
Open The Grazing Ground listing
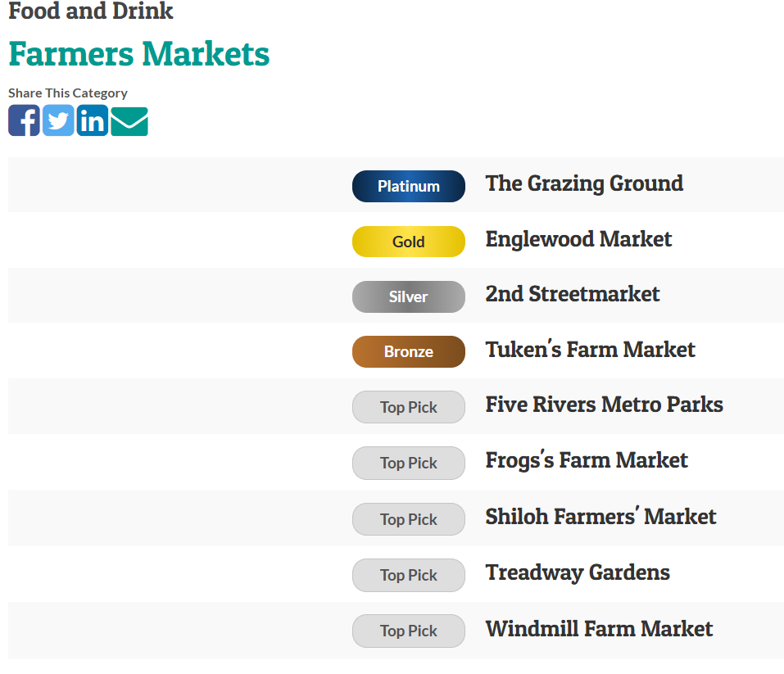click(584, 183)
